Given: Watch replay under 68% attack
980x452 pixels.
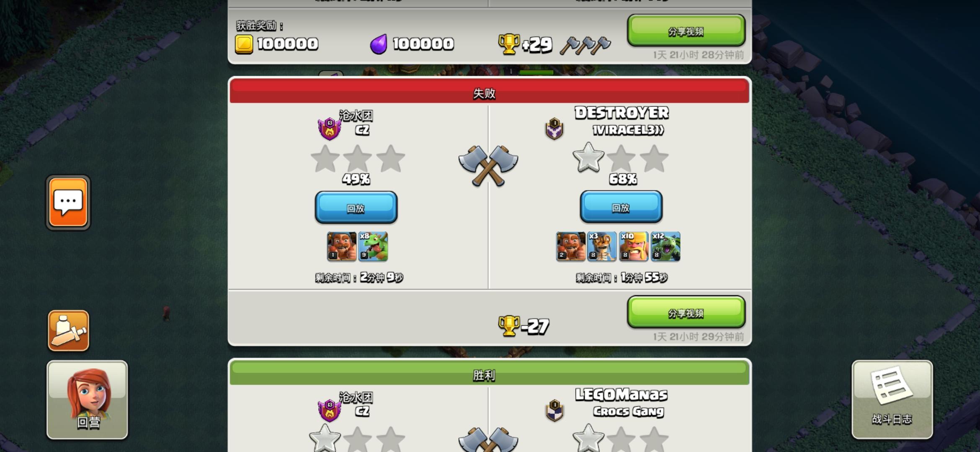Looking at the screenshot, I should (x=621, y=207).
